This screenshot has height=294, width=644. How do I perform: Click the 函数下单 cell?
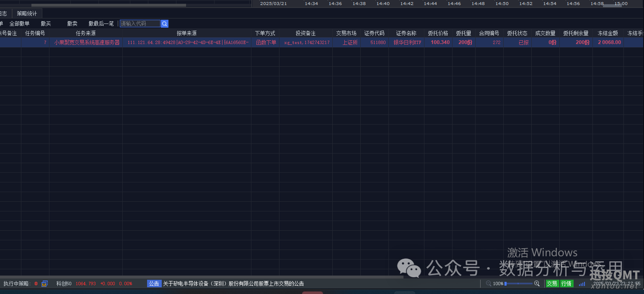pyautogui.click(x=266, y=42)
